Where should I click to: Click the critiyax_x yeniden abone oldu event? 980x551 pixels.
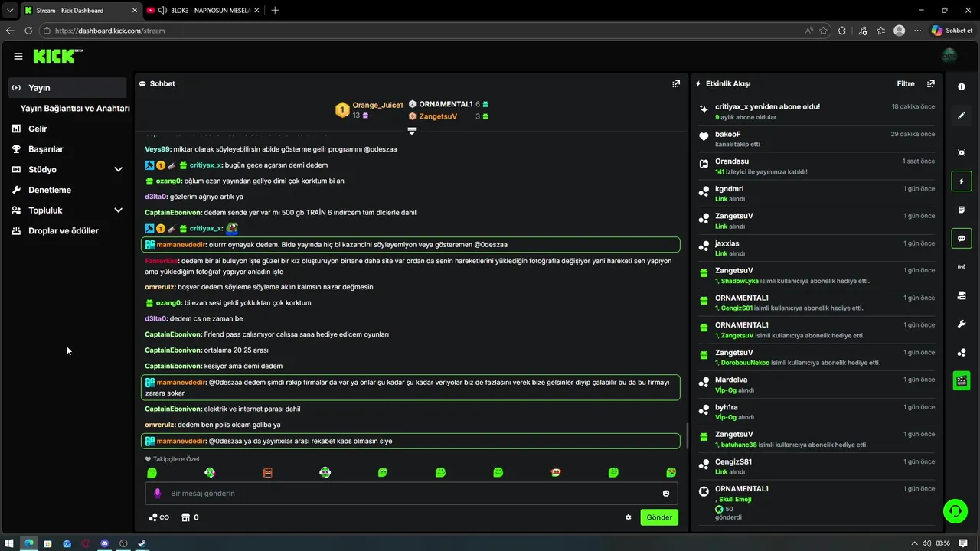816,112
